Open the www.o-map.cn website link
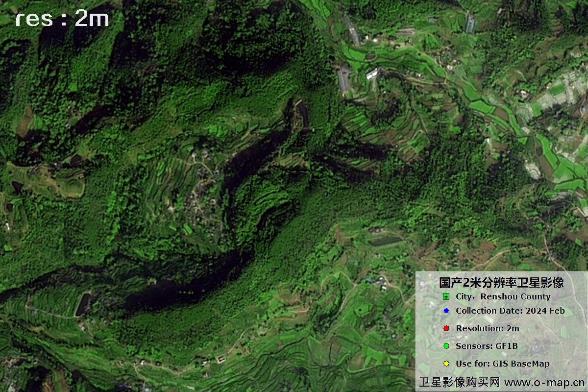The height and width of the screenshot is (392, 588). click(544, 382)
